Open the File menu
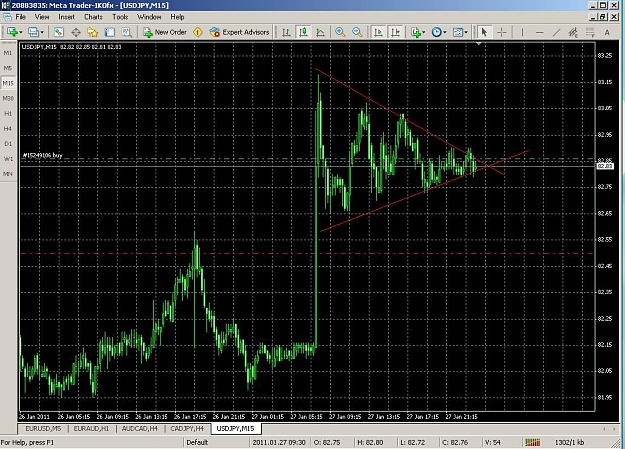This screenshot has height=449, width=625. pyautogui.click(x=20, y=17)
